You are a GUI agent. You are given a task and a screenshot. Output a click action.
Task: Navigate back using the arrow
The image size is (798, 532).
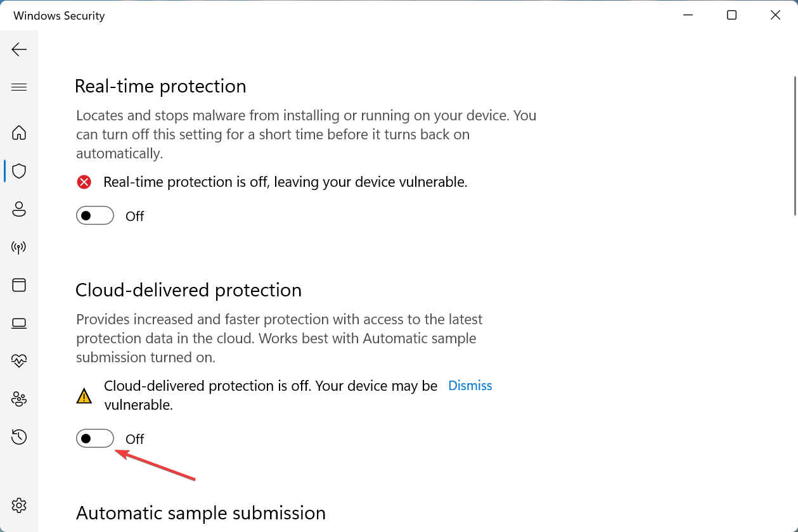point(19,49)
